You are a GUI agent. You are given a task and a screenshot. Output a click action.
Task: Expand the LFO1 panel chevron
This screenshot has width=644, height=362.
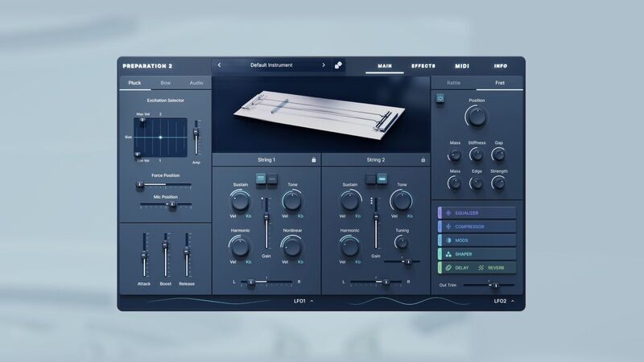[x=312, y=301]
